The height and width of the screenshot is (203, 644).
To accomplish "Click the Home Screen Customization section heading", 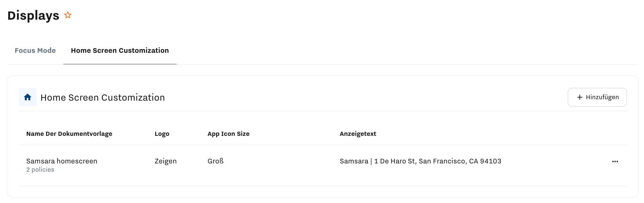I will tap(103, 97).
